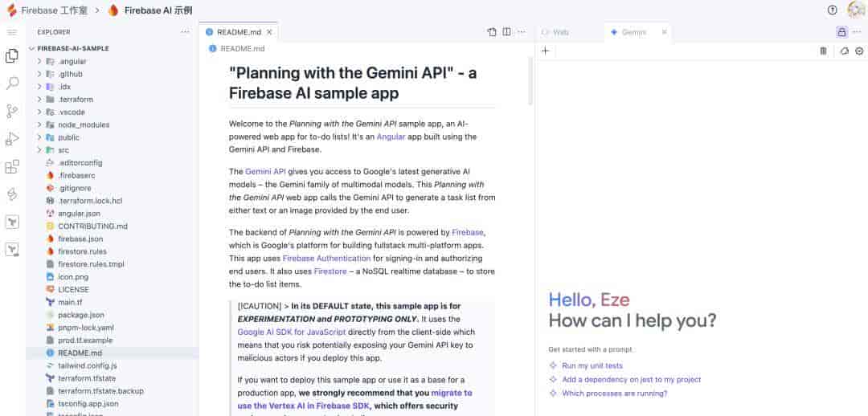This screenshot has width=868, height=416.
Task: Expand the public folder
Action: tap(112, 137)
